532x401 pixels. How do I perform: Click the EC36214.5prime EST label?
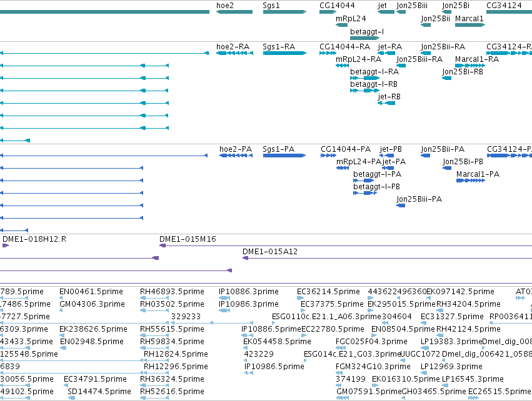tap(328, 292)
